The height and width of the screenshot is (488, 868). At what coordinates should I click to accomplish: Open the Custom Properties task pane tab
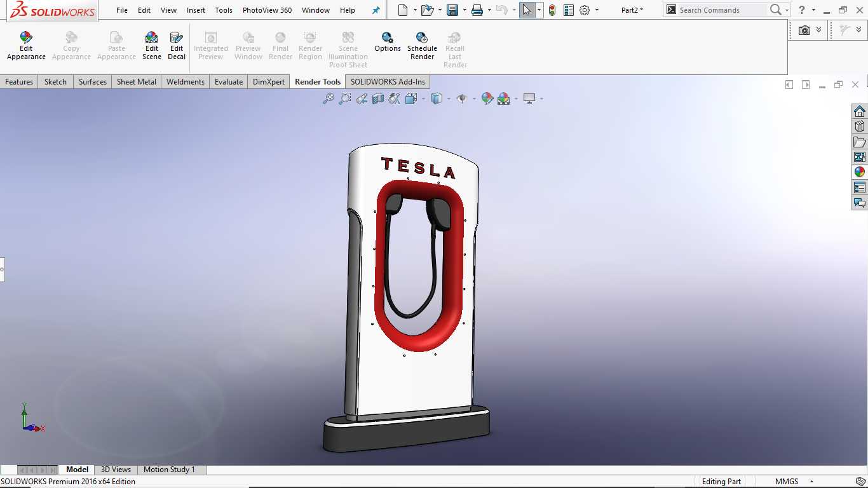click(x=860, y=187)
